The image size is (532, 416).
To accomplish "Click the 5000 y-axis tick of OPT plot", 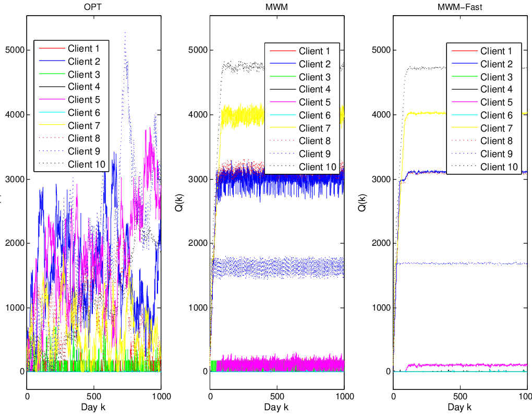I will (15, 50).
